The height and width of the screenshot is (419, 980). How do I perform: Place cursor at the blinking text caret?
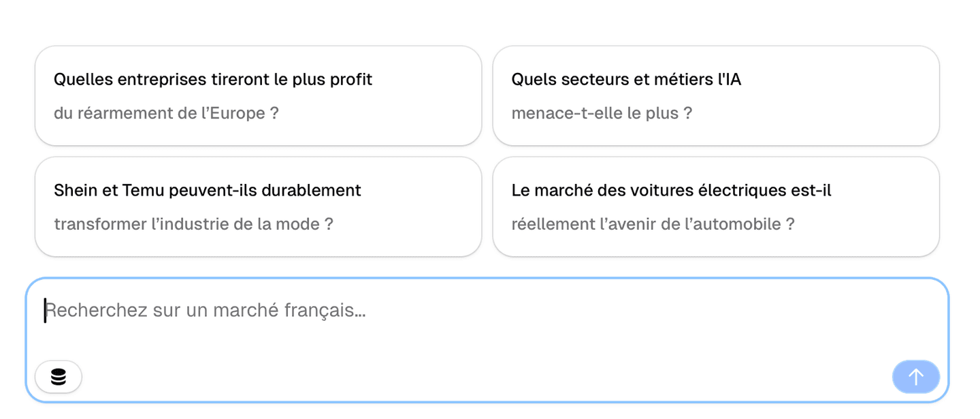(46, 311)
